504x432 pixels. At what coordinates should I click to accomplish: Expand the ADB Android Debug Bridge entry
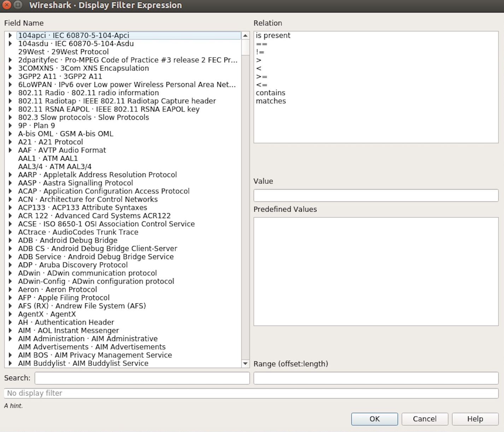tap(10, 240)
